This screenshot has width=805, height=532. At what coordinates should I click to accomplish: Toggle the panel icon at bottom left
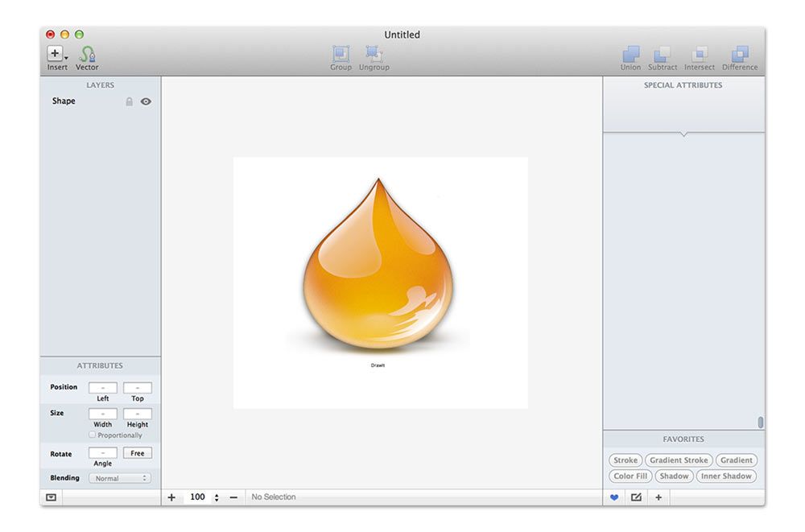pos(51,497)
